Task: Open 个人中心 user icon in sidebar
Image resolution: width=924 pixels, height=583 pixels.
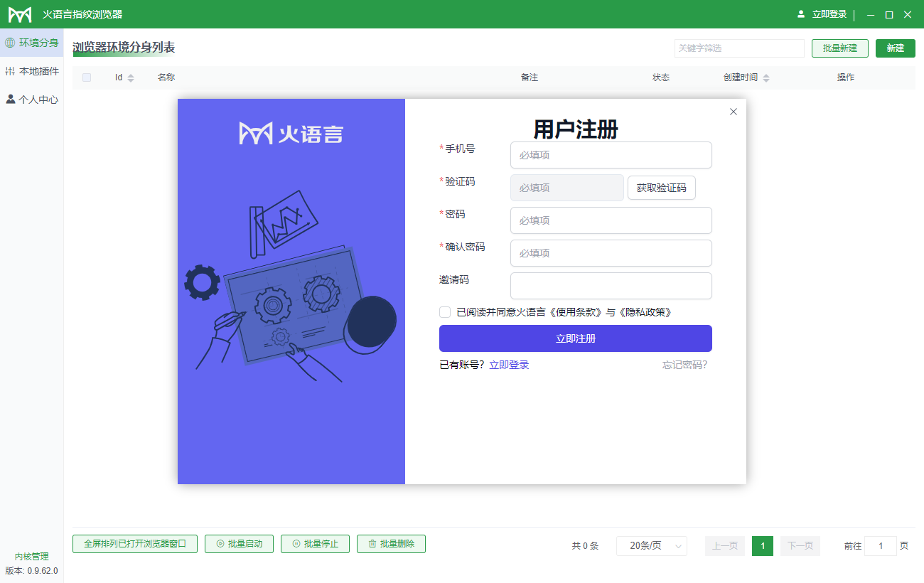Action: point(10,99)
